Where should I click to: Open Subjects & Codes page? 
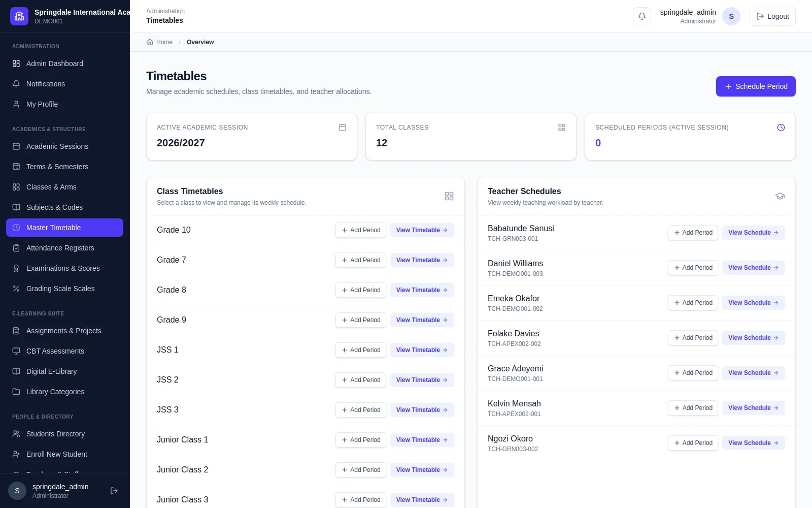64,207
